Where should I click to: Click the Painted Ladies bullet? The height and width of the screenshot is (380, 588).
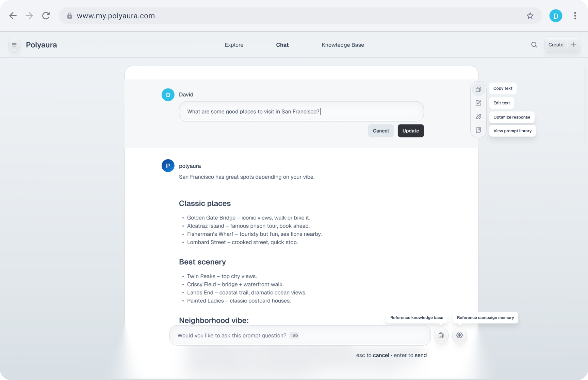click(239, 301)
